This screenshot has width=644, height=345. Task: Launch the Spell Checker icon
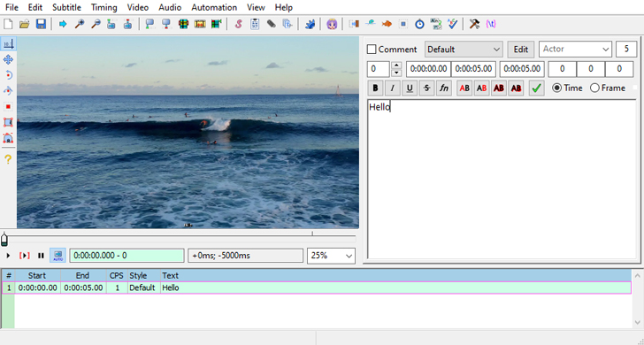point(452,24)
